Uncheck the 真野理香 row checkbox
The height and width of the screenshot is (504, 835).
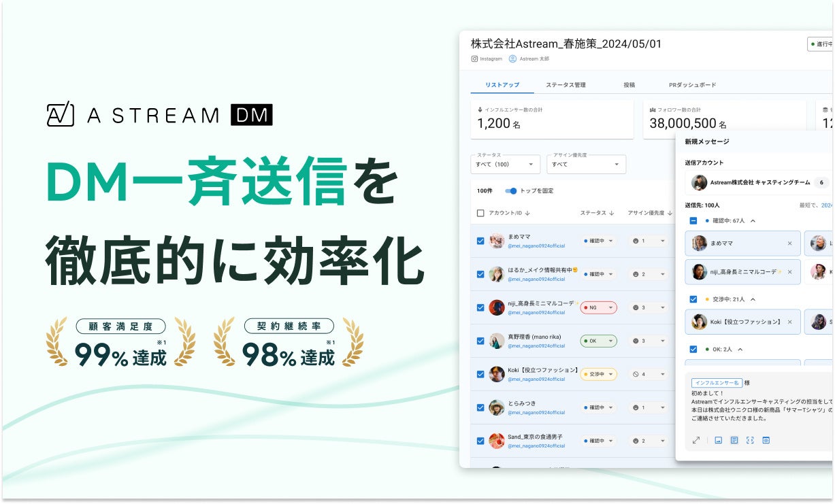480,341
